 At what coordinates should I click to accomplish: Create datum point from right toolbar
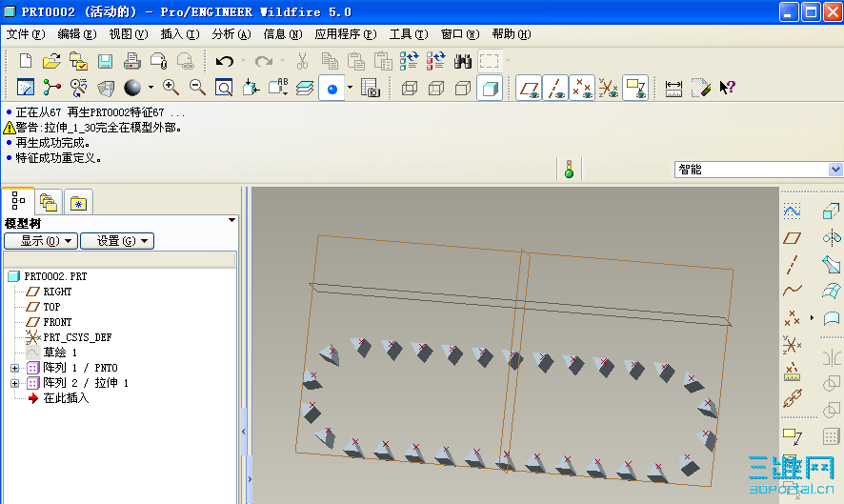(792, 317)
